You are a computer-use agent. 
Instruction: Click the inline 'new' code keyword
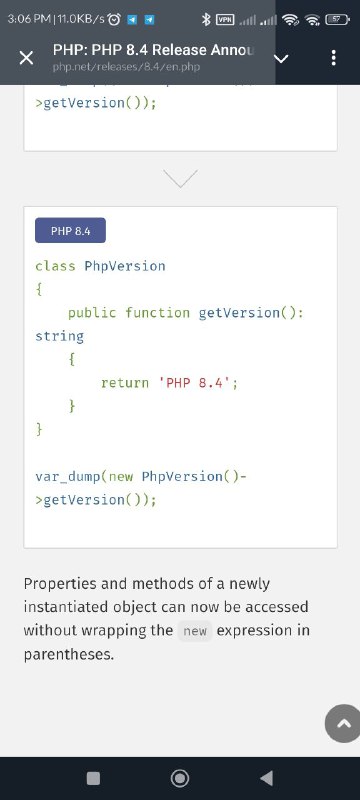point(195,631)
